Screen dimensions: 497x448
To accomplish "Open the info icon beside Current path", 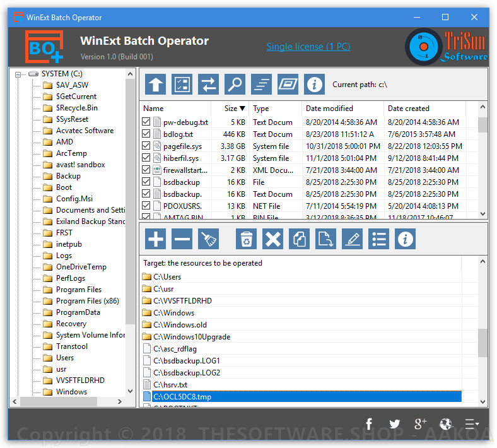I will point(314,85).
